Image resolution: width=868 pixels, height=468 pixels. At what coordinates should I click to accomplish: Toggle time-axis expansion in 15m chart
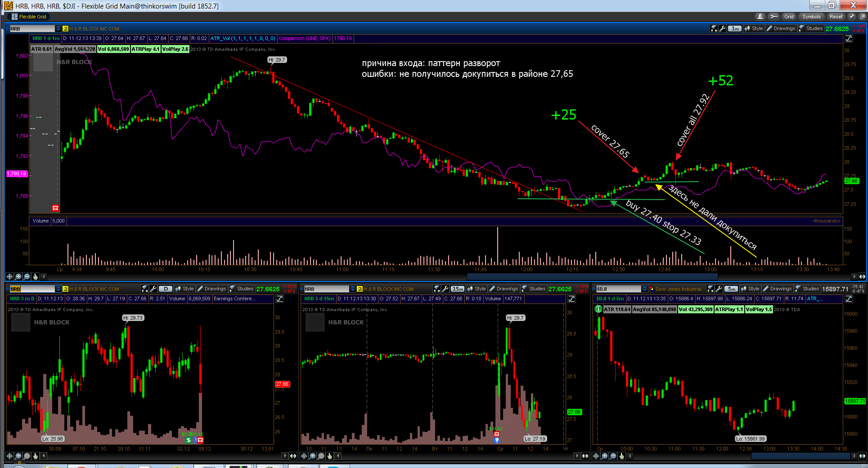tap(585, 456)
